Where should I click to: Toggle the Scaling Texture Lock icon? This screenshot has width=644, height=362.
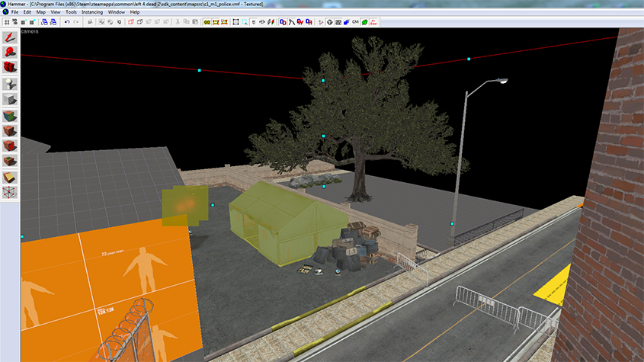tap(262, 22)
